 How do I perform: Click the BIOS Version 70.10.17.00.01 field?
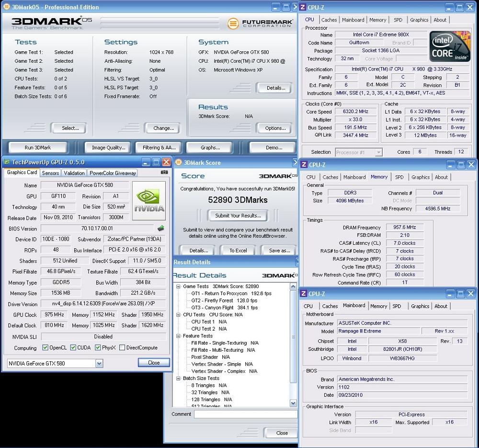[x=97, y=228]
